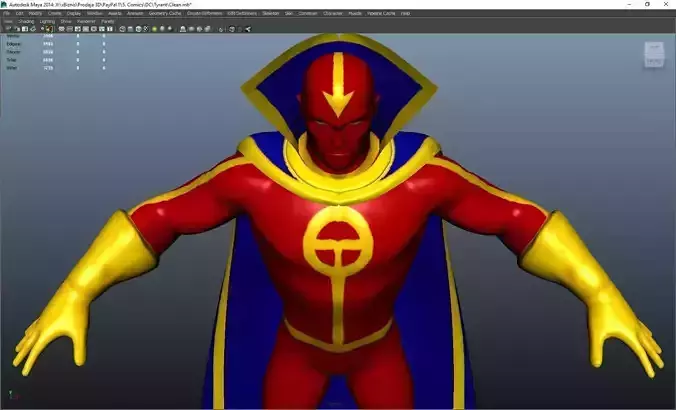
Task: Open the Edit Deformers menu
Action: pos(242,13)
